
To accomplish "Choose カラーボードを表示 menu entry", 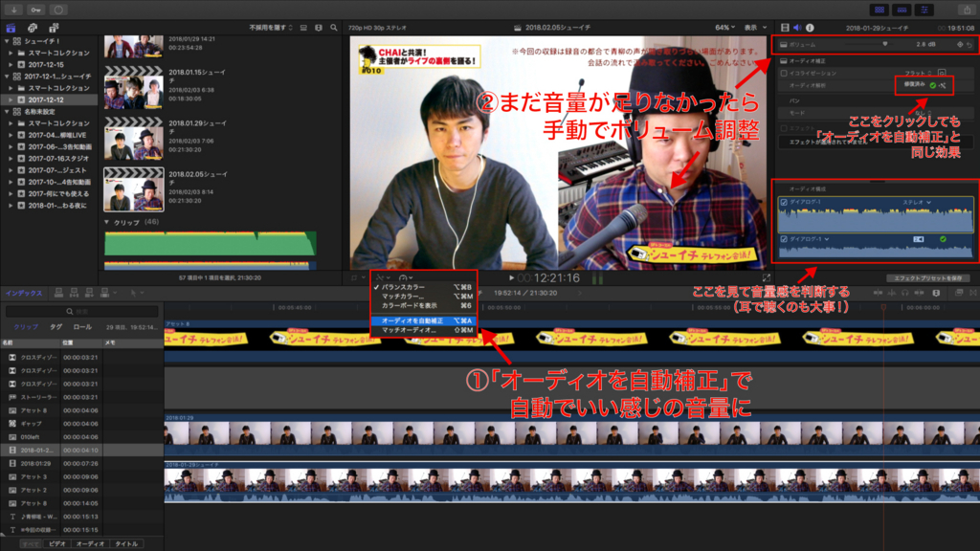I will pyautogui.click(x=424, y=305).
